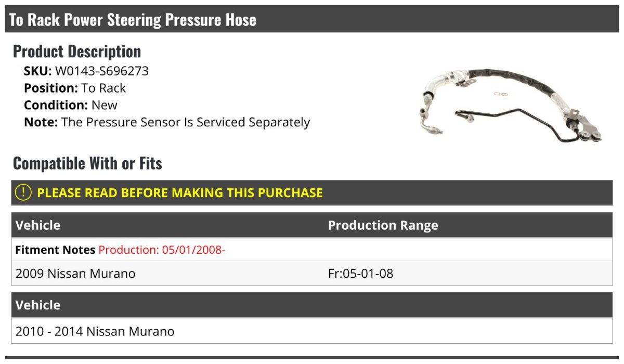Screen dimensions: 624x364
Task: Click the PLEASE READ BEFORE MAKING THIS PURCHASE banner
Action: [x=179, y=193]
